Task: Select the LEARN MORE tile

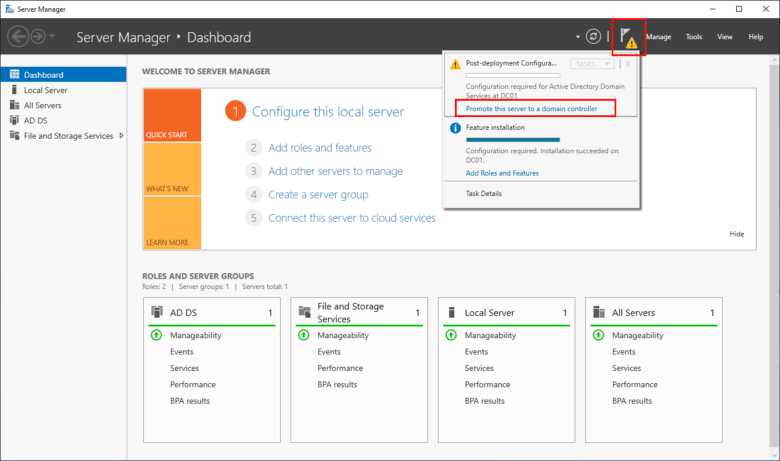Action: pyautogui.click(x=172, y=222)
